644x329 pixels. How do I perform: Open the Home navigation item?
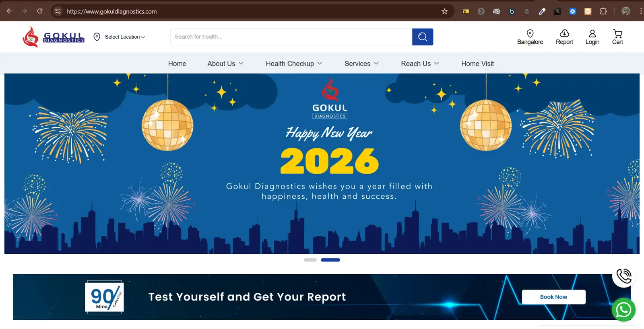tap(177, 64)
